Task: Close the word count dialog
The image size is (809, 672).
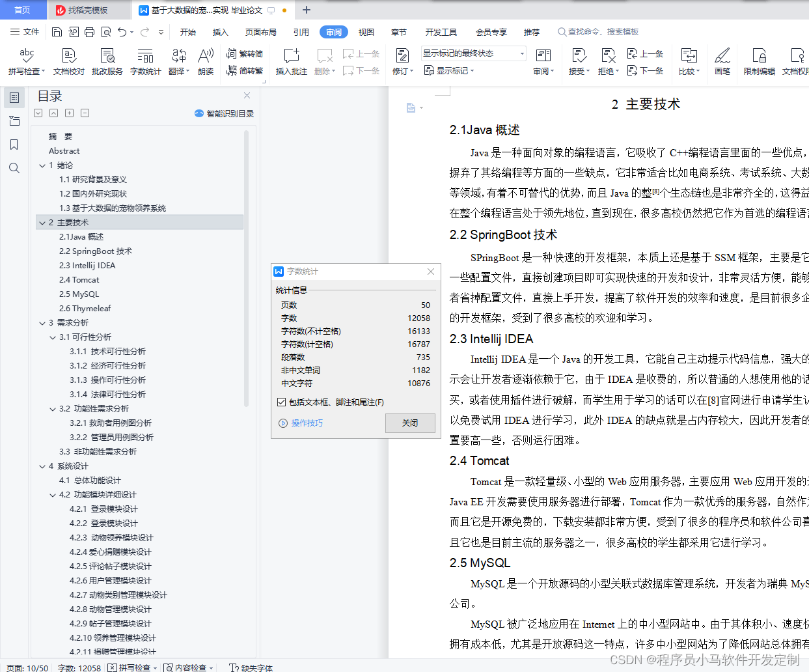Action: point(410,423)
